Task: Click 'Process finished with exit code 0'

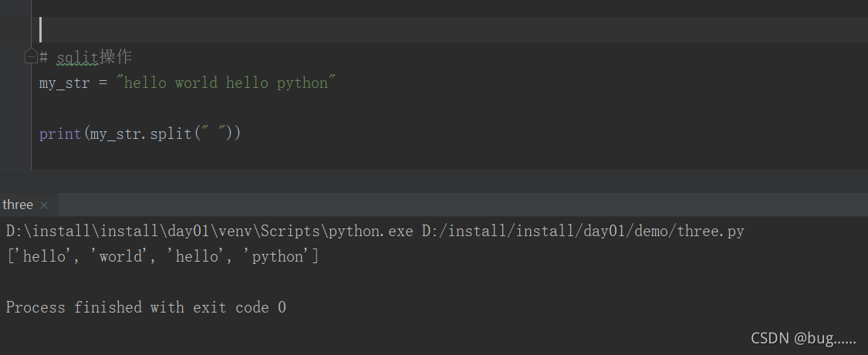Action: [x=146, y=307]
